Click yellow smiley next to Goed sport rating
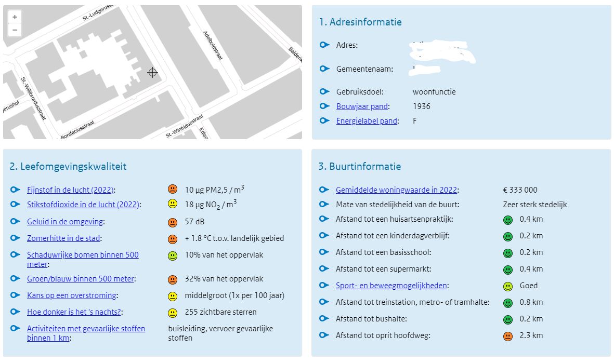Viewport: 614px width, 364px height. (x=508, y=287)
